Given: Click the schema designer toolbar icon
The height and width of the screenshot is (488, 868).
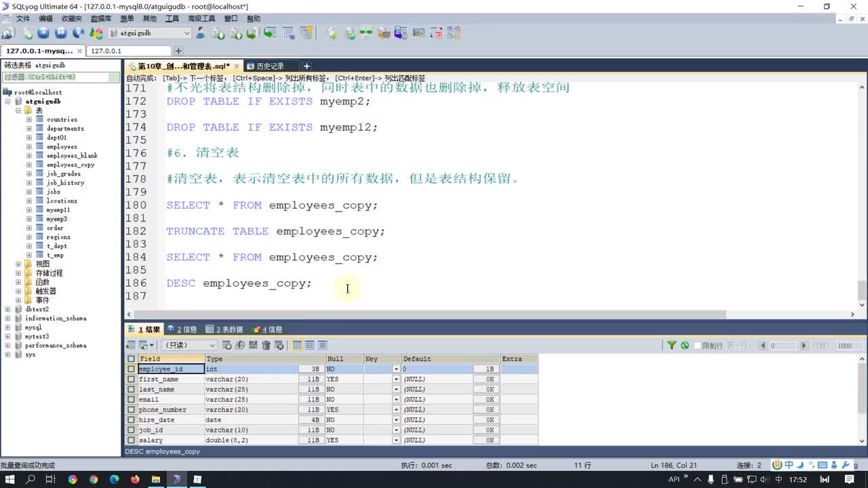Looking at the screenshot, I should coord(454,33).
